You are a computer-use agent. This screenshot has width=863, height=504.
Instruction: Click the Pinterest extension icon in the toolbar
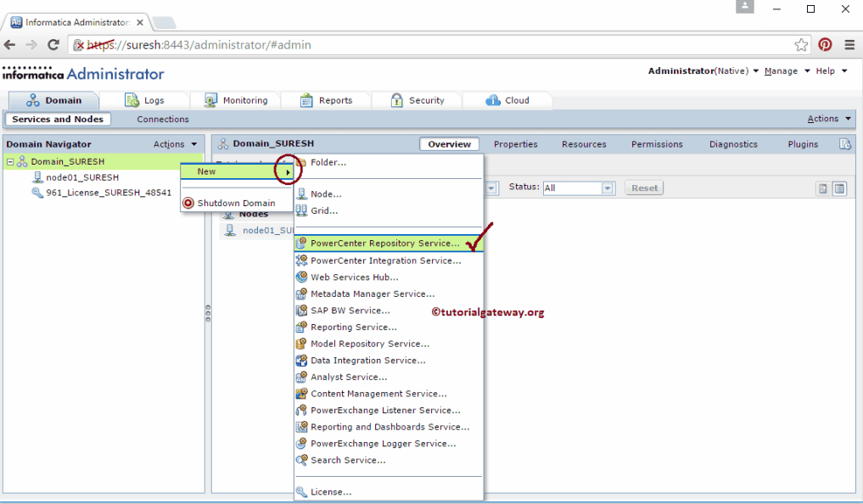tap(825, 44)
